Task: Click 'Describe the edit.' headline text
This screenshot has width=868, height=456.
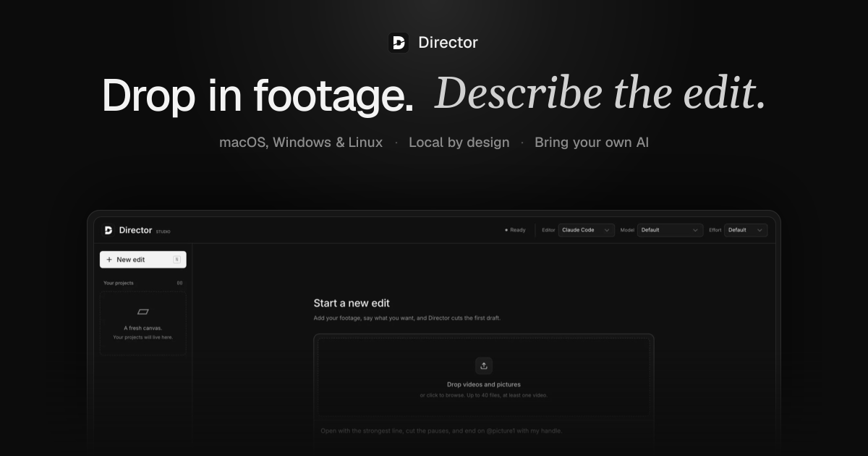Action: tap(600, 94)
